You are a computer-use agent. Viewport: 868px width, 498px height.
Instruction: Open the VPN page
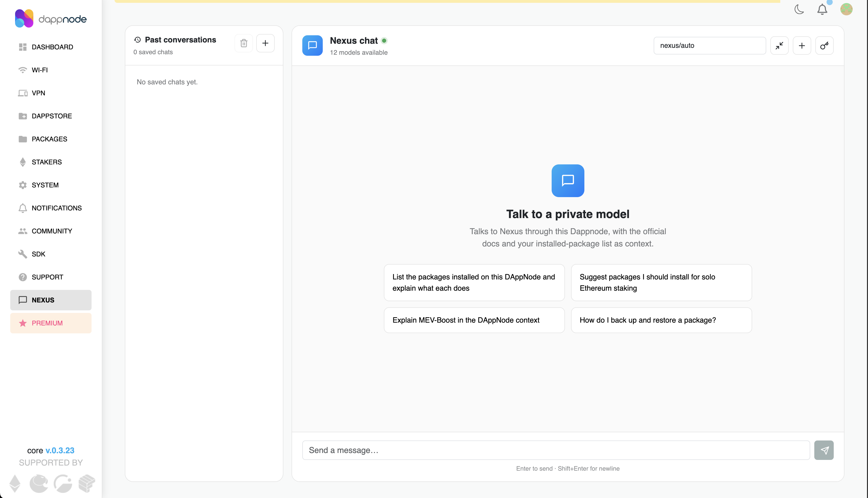(51, 93)
